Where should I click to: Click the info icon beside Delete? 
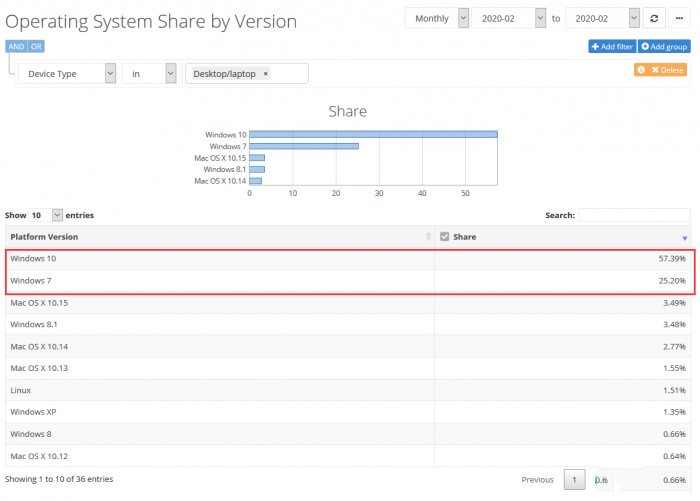pyautogui.click(x=641, y=70)
